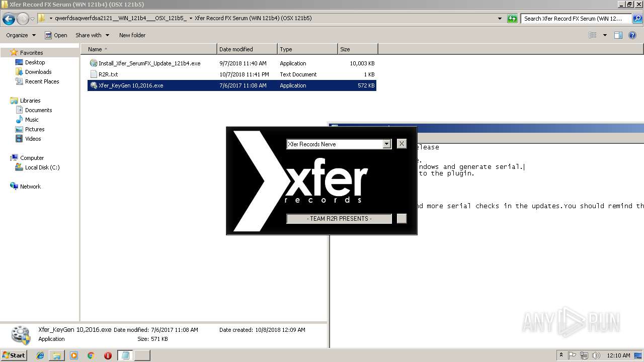The image size is (644, 362).
Task: Switch to the Notepad taskbar button
Action: 125,355
